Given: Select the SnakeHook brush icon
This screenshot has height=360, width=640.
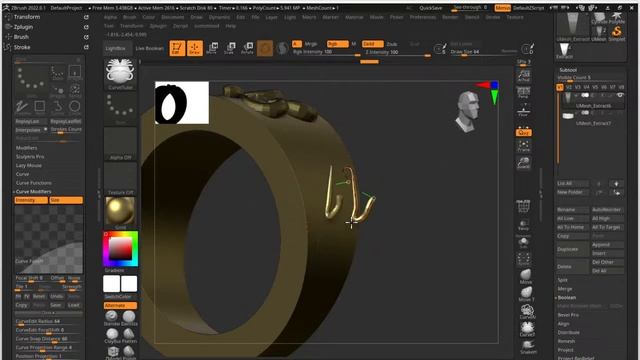Looking at the screenshot, I should pos(528,347).
